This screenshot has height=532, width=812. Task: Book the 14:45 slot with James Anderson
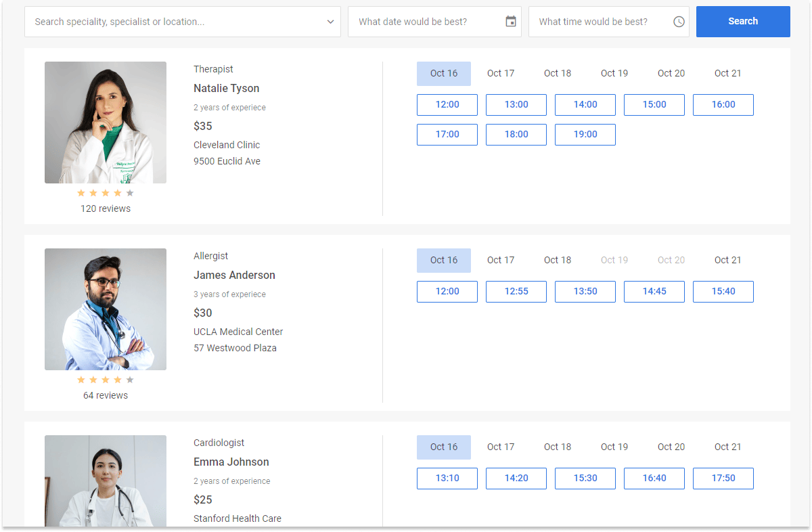(x=654, y=292)
